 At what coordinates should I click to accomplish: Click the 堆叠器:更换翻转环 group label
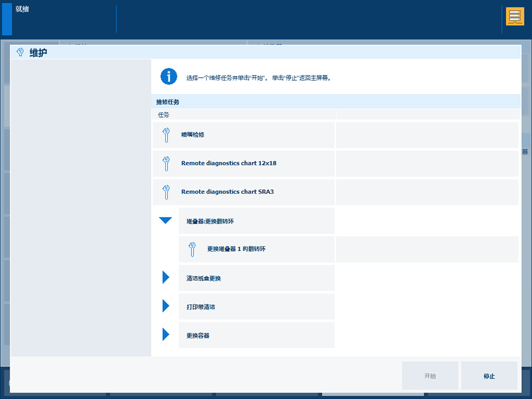[x=256, y=221]
